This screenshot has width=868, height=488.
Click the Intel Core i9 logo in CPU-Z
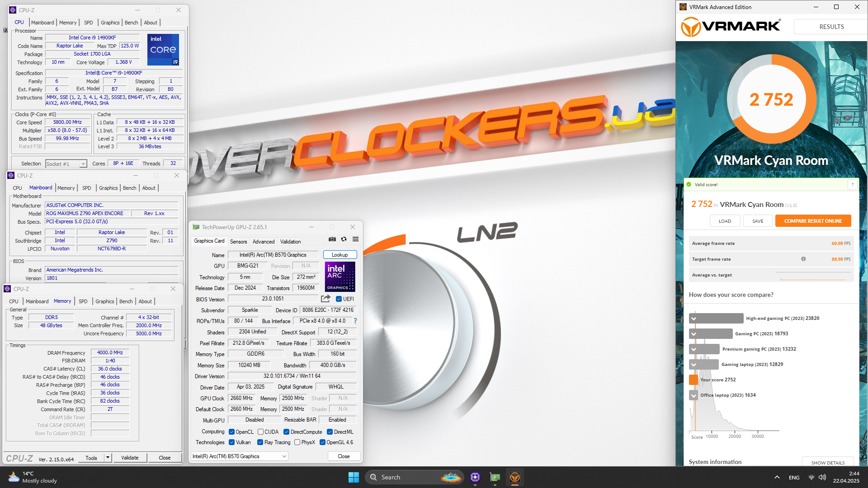(163, 50)
